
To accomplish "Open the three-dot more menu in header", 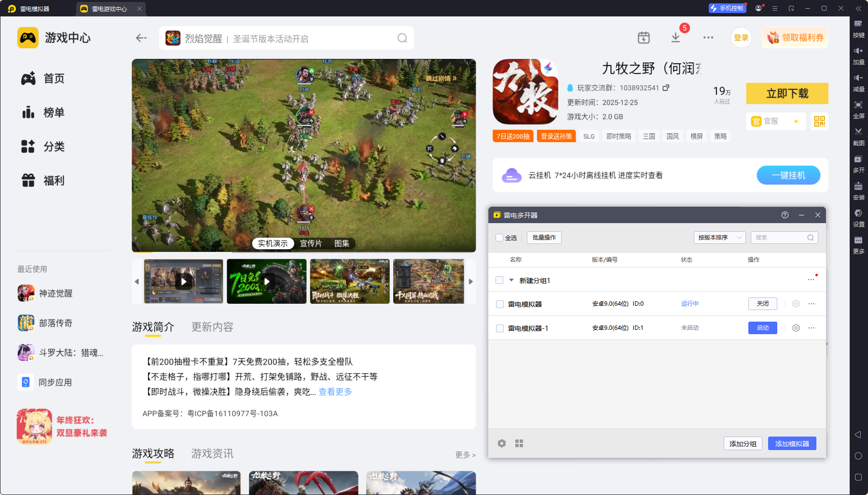I will [708, 38].
